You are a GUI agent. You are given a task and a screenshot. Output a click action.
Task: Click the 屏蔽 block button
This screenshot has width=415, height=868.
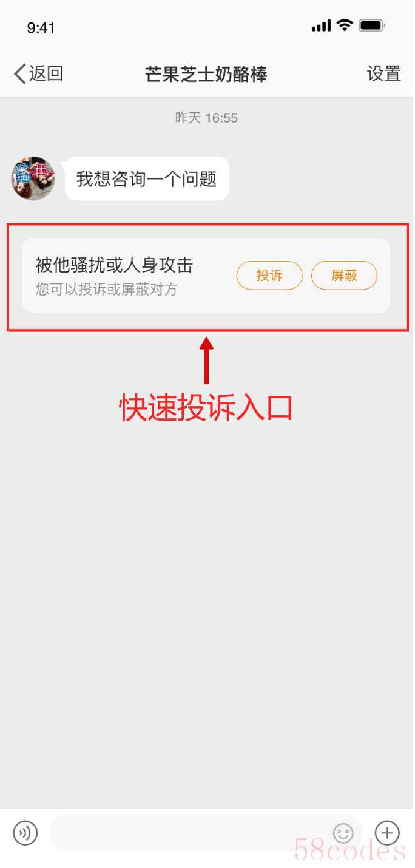click(344, 276)
